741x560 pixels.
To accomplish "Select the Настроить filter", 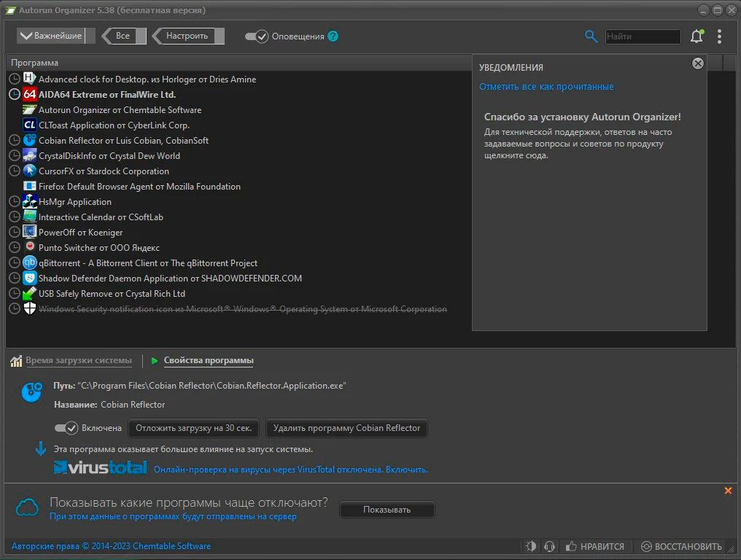I will [189, 36].
